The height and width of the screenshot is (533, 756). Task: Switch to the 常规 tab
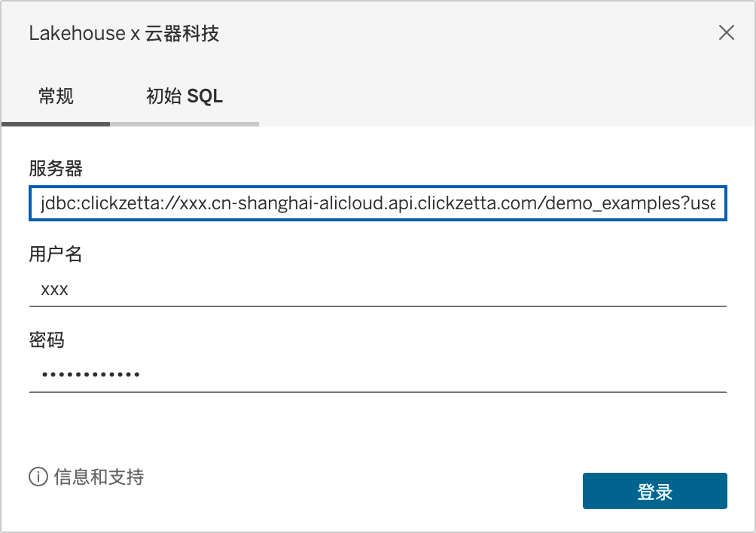pos(56,96)
